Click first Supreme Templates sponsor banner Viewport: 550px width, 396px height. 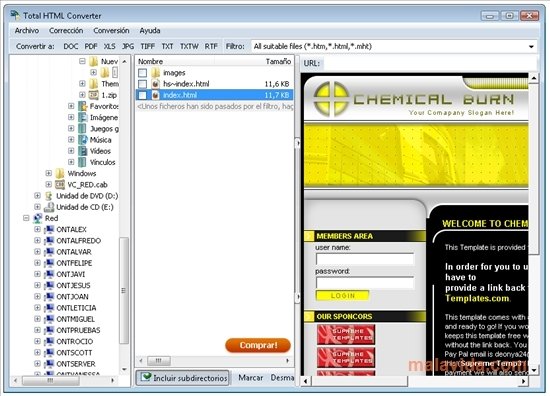pyautogui.click(x=346, y=334)
